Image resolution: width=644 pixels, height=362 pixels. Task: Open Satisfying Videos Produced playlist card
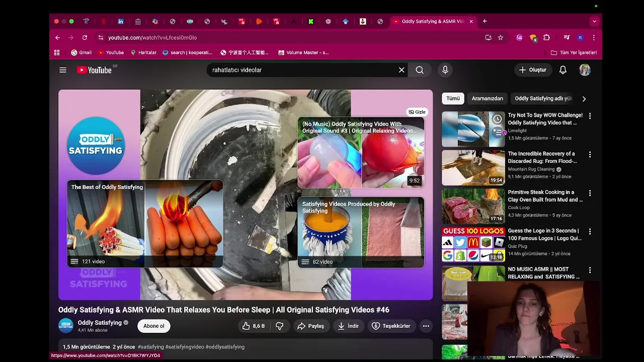click(x=361, y=232)
